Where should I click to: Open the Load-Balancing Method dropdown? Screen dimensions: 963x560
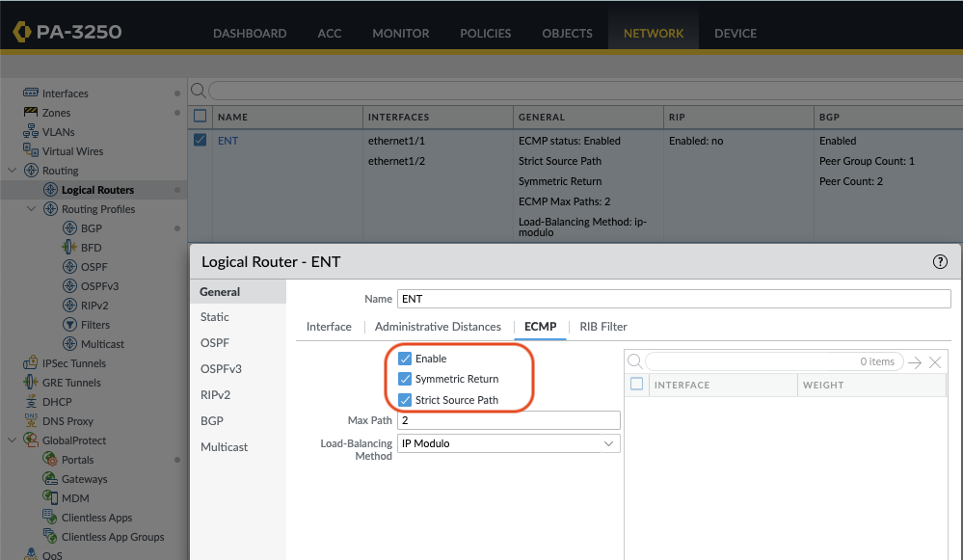(x=508, y=443)
